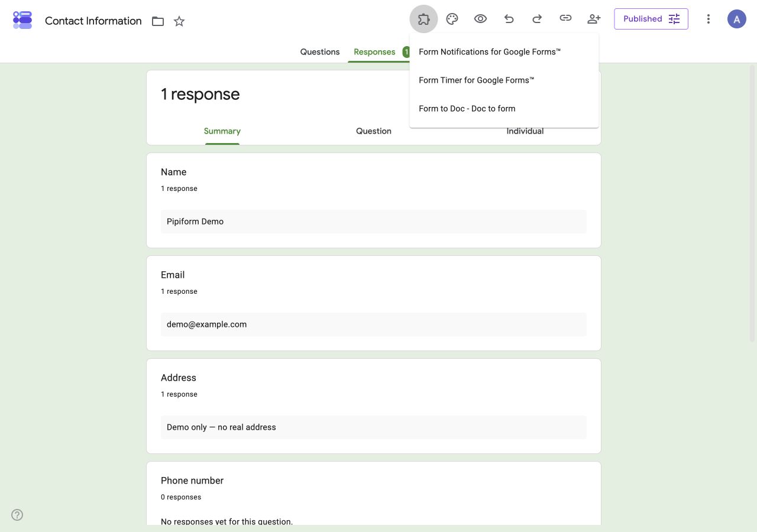Undo the last change
This screenshot has height=532, width=757.
(509, 19)
